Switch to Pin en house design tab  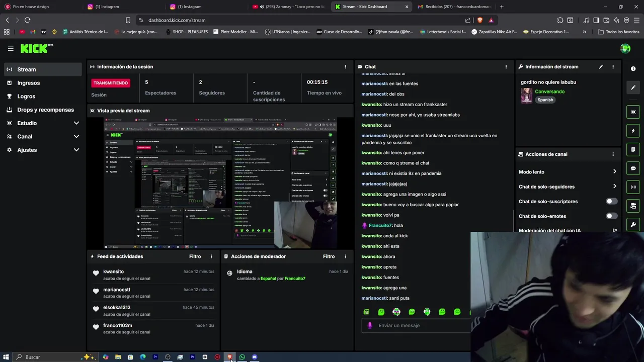(x=40, y=7)
